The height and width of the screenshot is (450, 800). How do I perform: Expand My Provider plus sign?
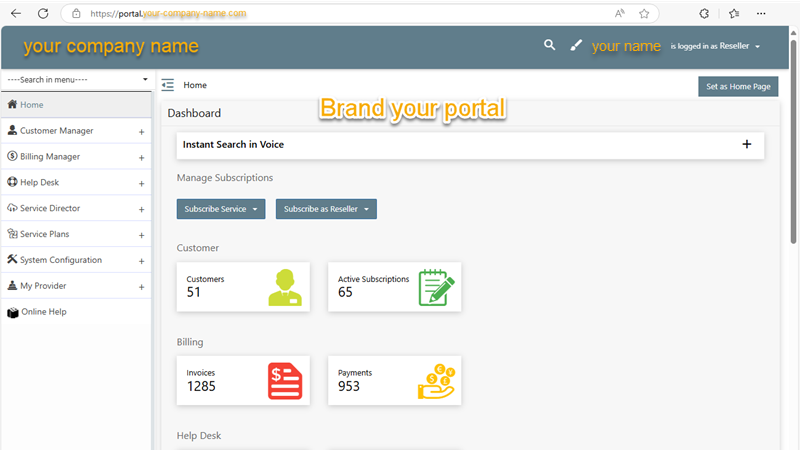tap(141, 287)
